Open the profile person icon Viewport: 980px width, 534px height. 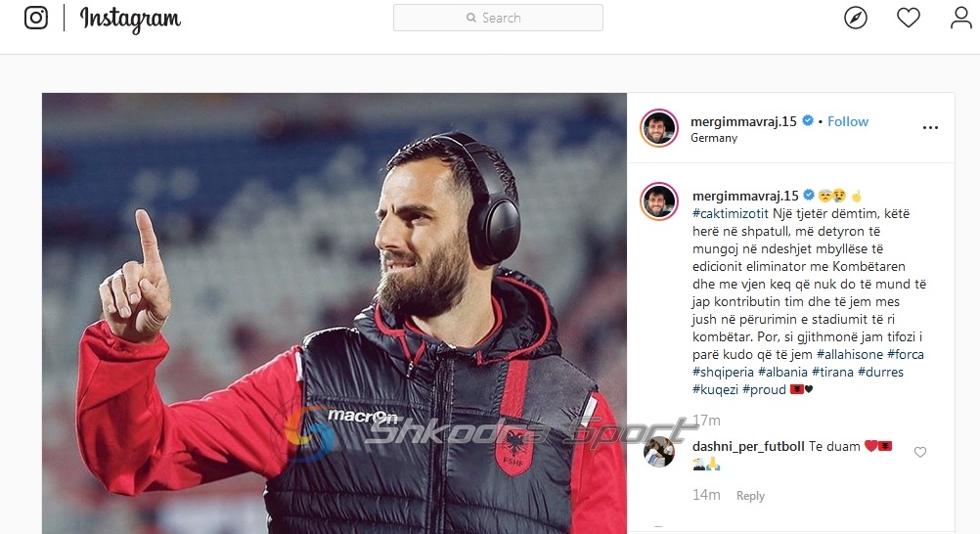pos(961,18)
